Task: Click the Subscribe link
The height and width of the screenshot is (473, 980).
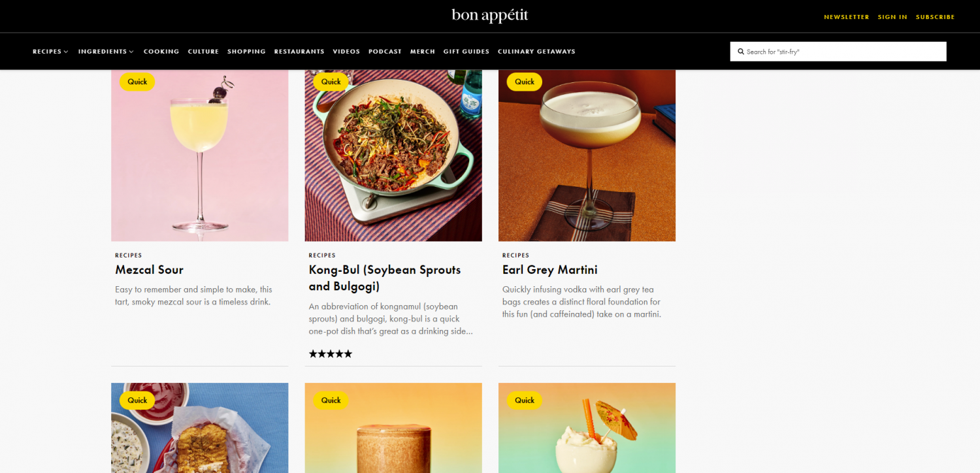Action: point(935,17)
